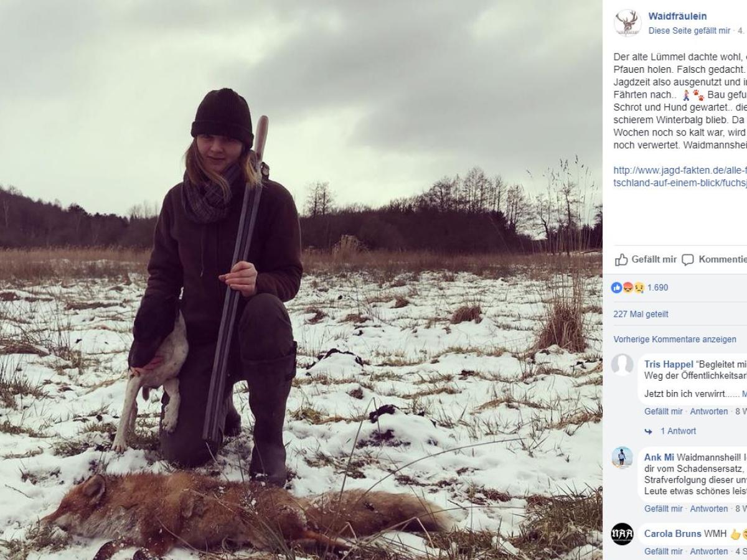Click Antworten under Carola Bruns' comment

click(709, 551)
